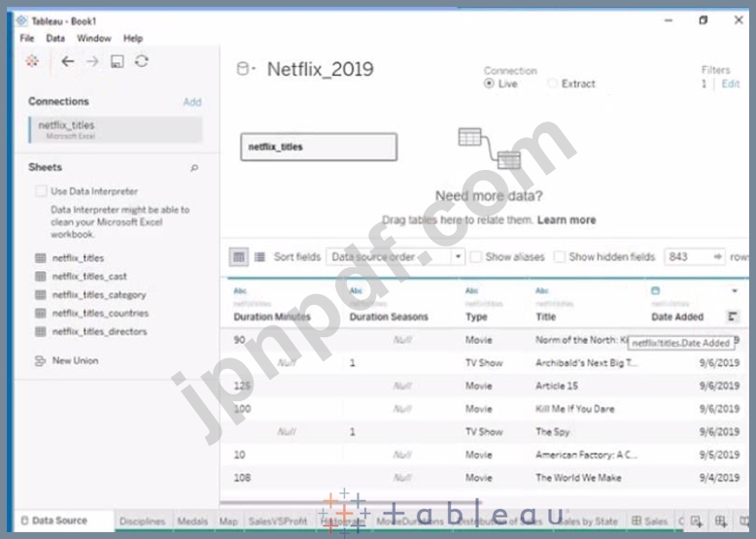This screenshot has width=756, height=539.
Task: Click the Date Added column sort icon
Action: 733,316
